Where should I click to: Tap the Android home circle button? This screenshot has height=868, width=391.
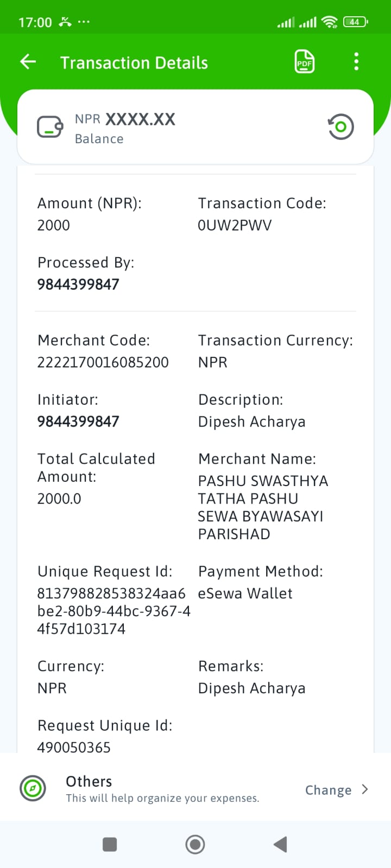coord(195,844)
